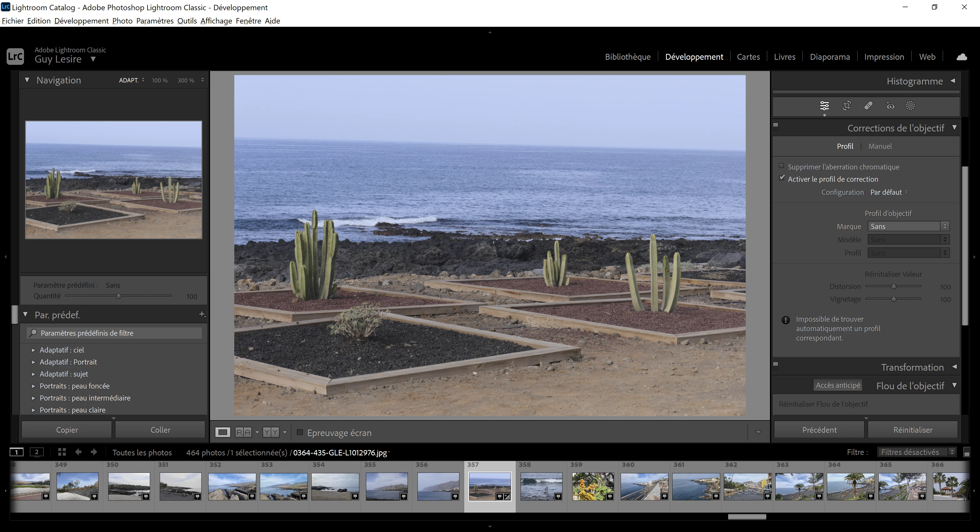Expand the Adaptatif : ciel preset group
The width and height of the screenshot is (980, 532).
pyautogui.click(x=33, y=350)
